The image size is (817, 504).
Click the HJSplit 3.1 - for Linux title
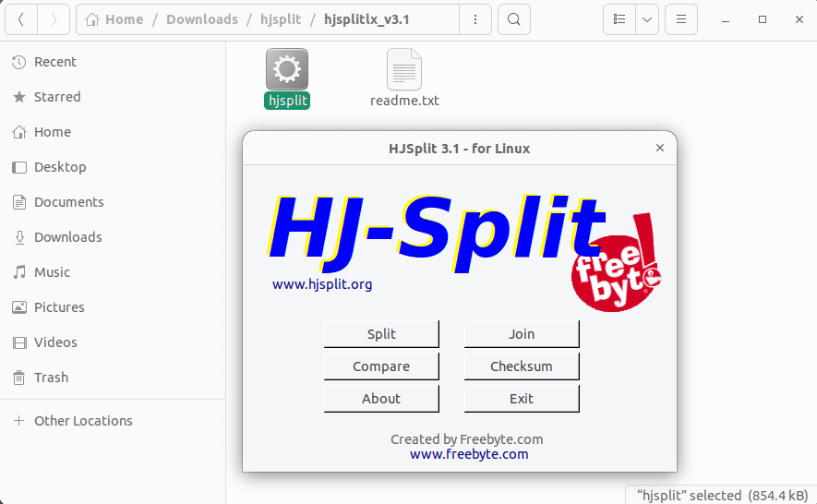click(x=459, y=149)
